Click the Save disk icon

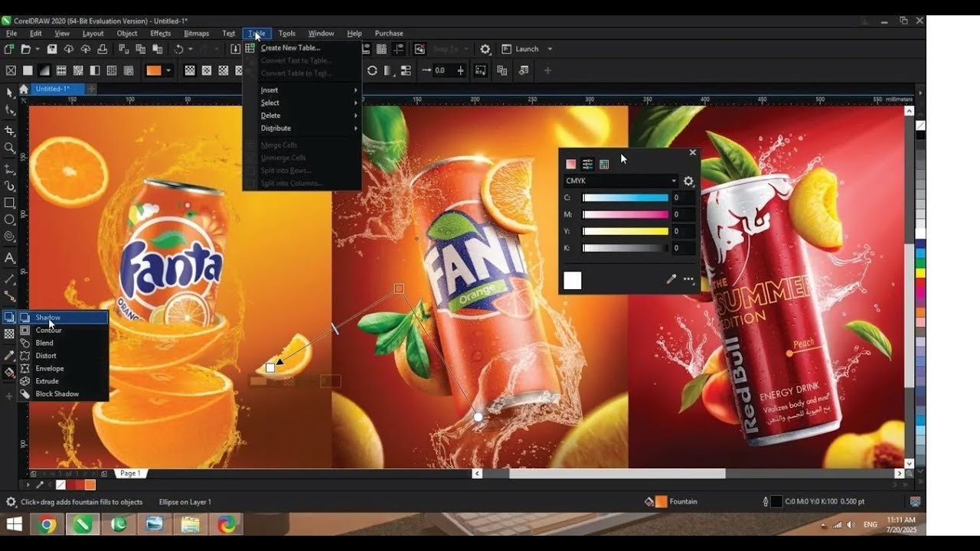pyautogui.click(x=52, y=49)
